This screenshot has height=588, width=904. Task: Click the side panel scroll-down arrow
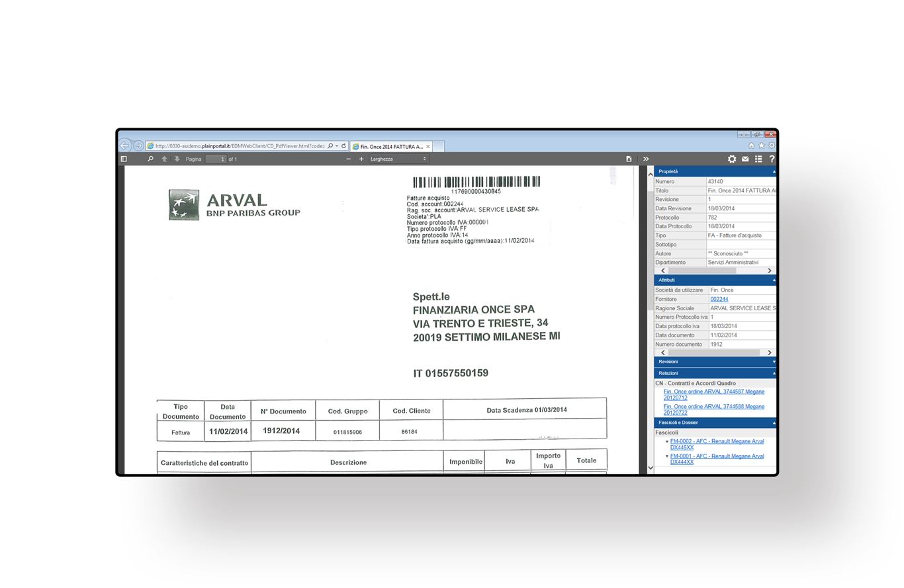click(650, 467)
